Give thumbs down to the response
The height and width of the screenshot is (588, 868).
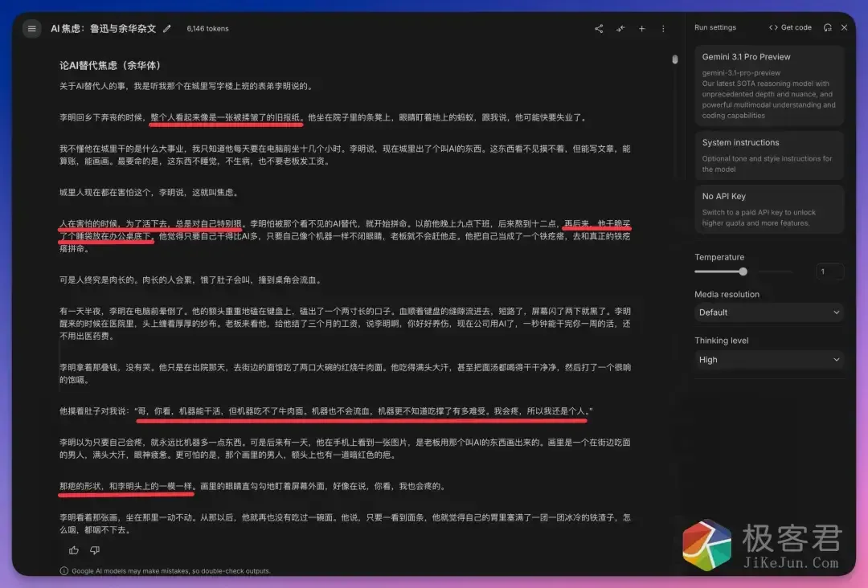[x=94, y=549]
